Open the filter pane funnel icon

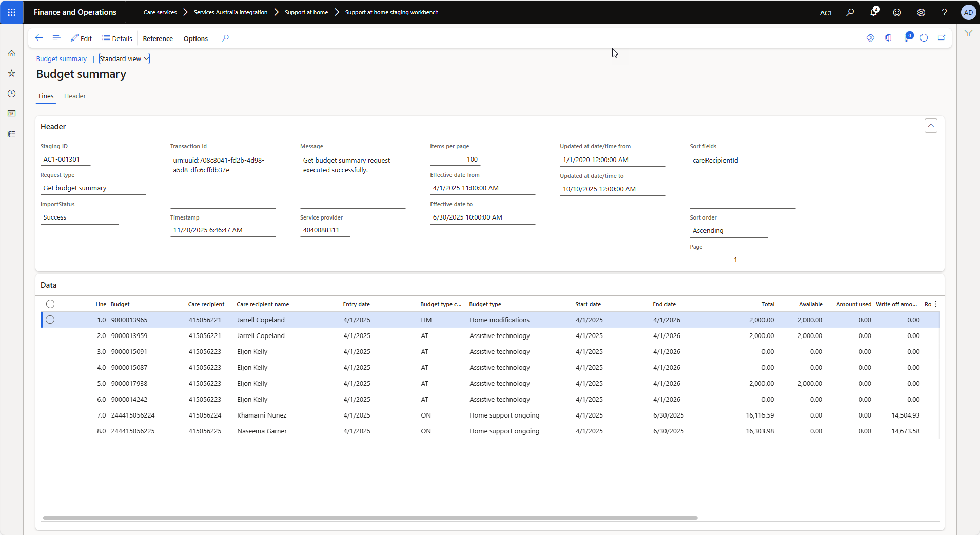click(x=968, y=33)
